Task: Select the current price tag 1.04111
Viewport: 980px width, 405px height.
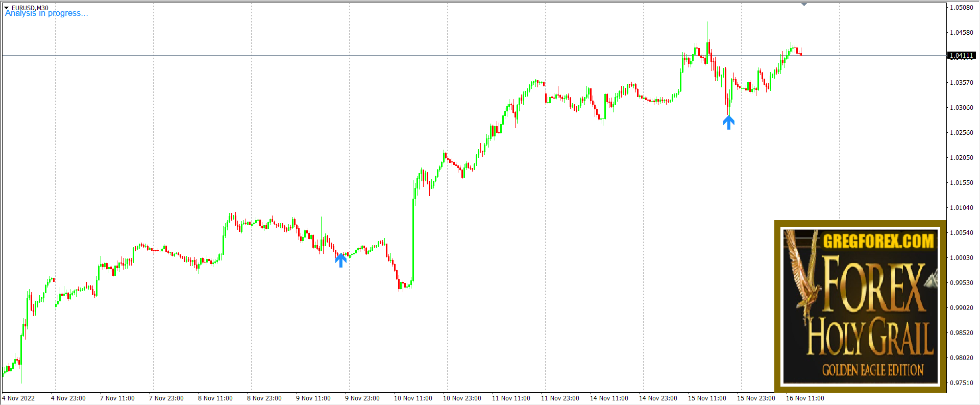Action: click(961, 55)
